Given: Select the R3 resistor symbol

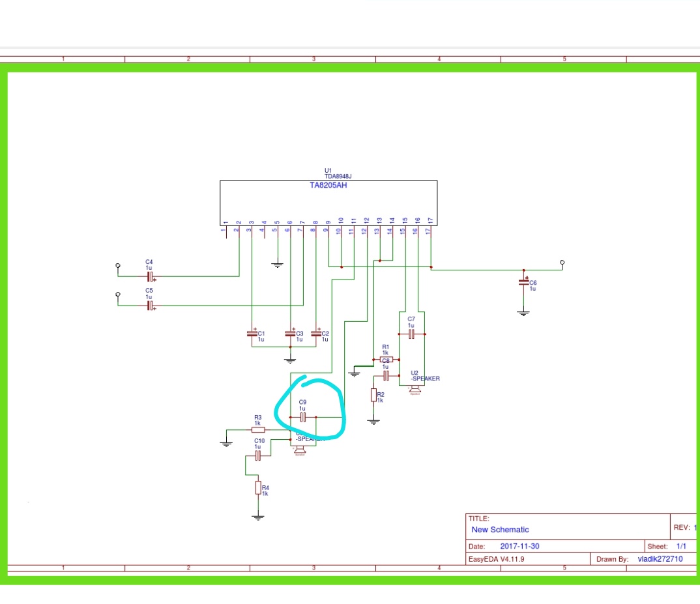Looking at the screenshot, I should (x=258, y=429).
